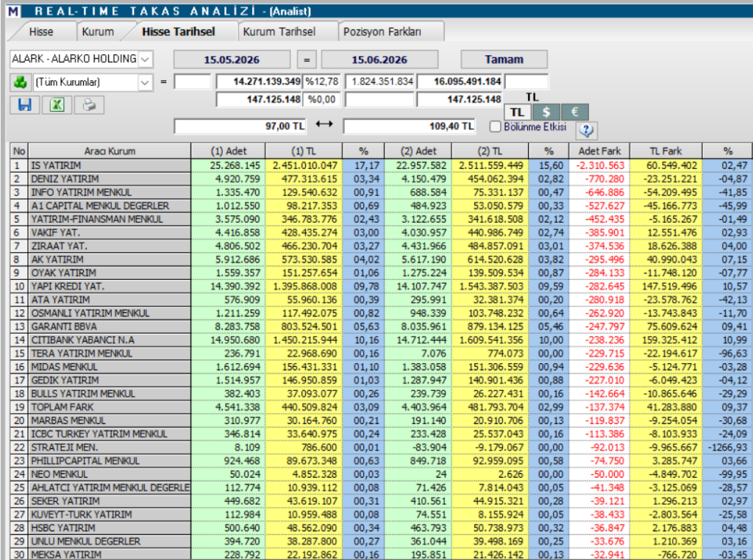Image resolution: width=753 pixels, height=560 pixels.
Task: Select the ZIRAAT YAT. row
Action: 382,246
